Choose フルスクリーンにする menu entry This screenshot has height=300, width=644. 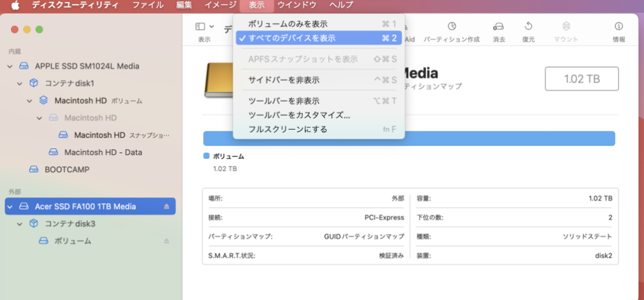tap(318, 130)
